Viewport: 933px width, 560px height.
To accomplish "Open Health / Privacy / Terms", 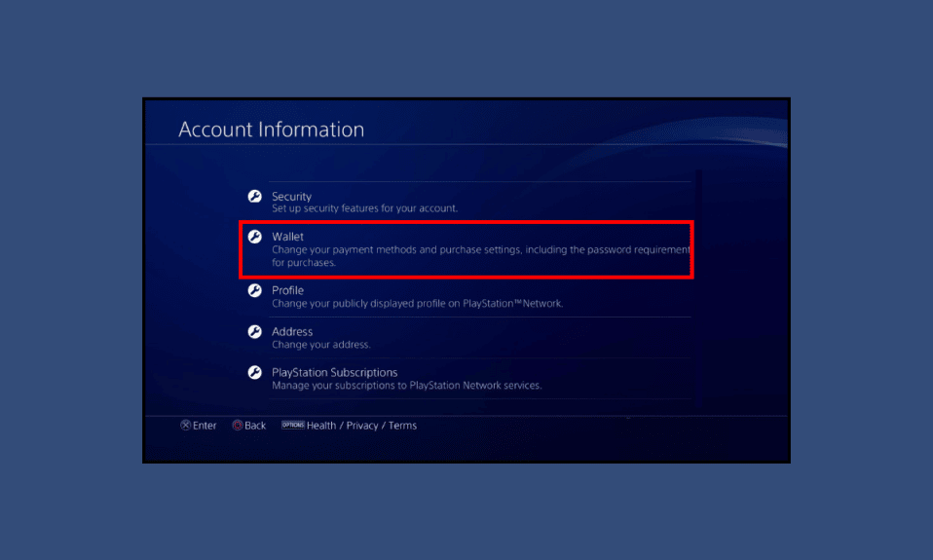I will 361,426.
